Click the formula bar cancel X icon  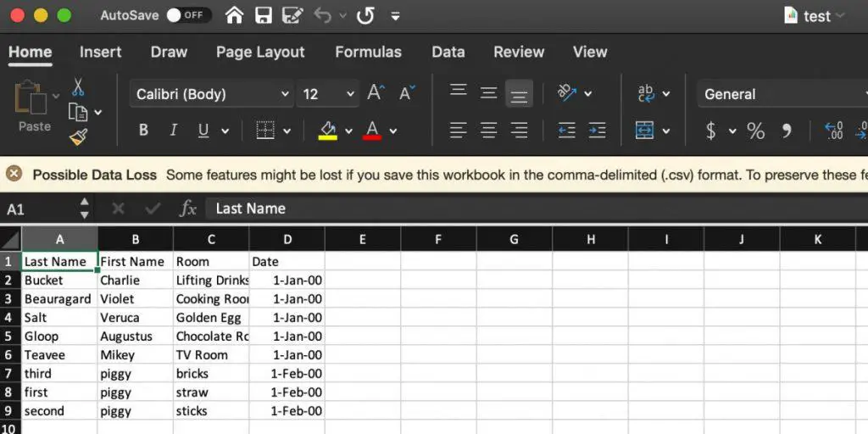click(118, 209)
